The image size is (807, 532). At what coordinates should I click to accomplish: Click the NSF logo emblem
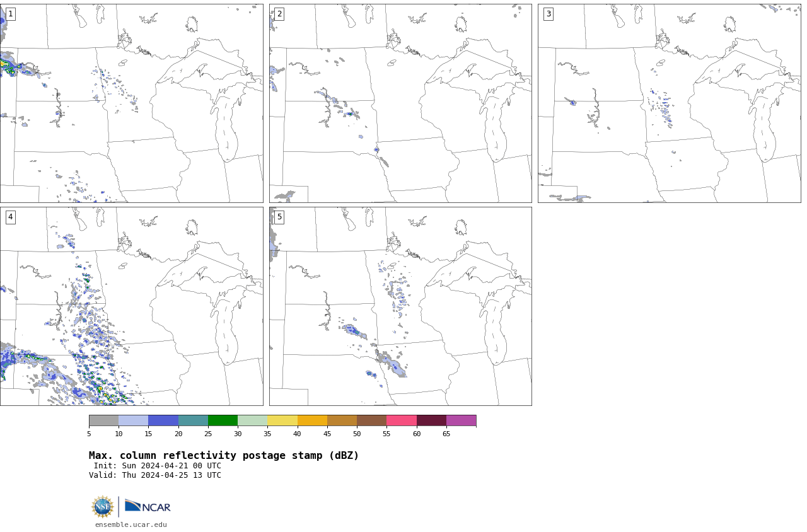click(102, 507)
